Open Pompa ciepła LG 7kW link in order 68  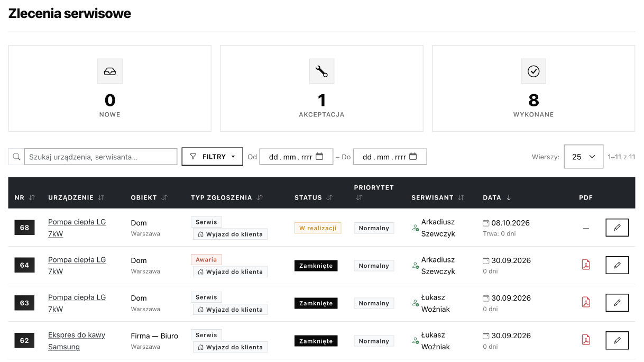(77, 228)
